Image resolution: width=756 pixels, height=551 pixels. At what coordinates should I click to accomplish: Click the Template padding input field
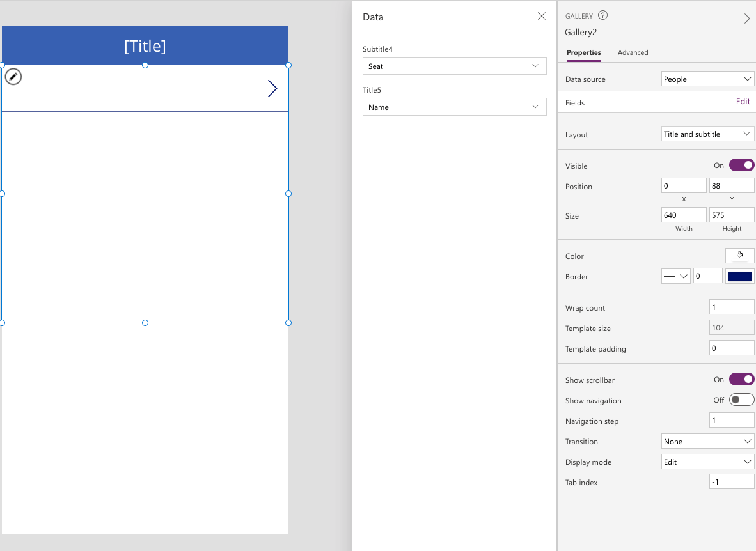coord(731,348)
